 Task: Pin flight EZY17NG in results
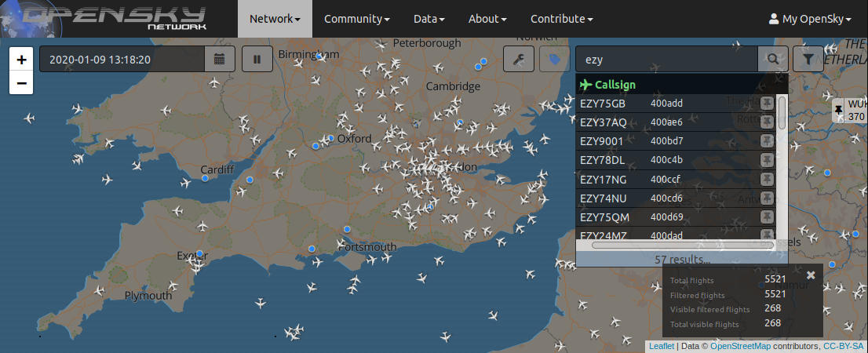[767, 179]
